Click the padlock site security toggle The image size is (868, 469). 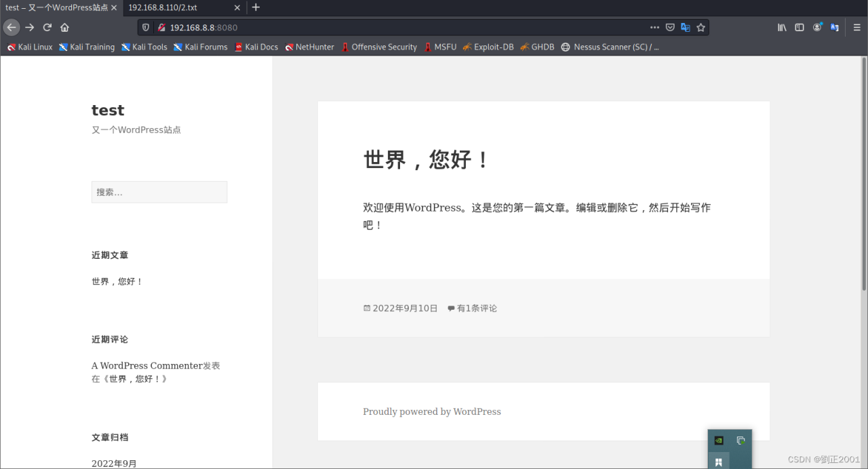pos(160,28)
